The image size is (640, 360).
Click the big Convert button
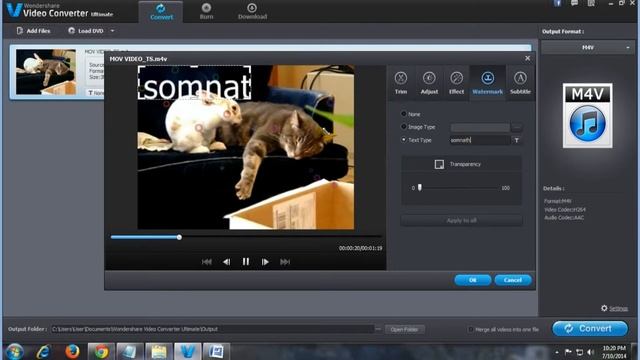click(x=590, y=329)
